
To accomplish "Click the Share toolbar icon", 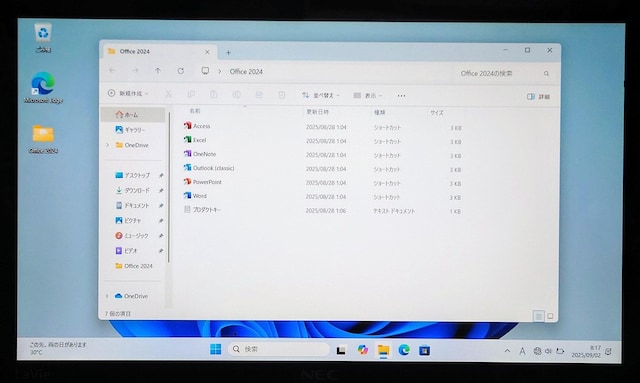I will click(x=259, y=95).
